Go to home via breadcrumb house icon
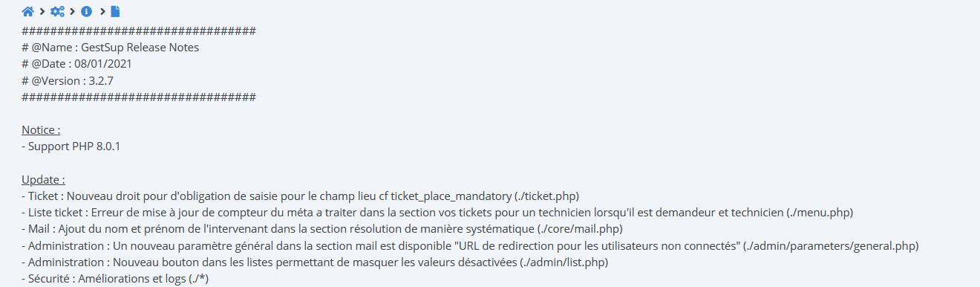Image resolution: width=980 pixels, height=287 pixels. pos(27,11)
